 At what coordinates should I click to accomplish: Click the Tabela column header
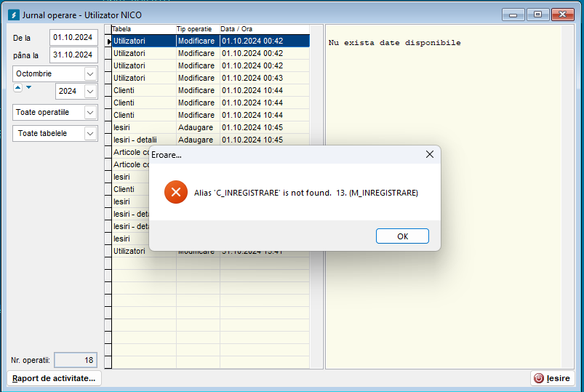[144, 29]
